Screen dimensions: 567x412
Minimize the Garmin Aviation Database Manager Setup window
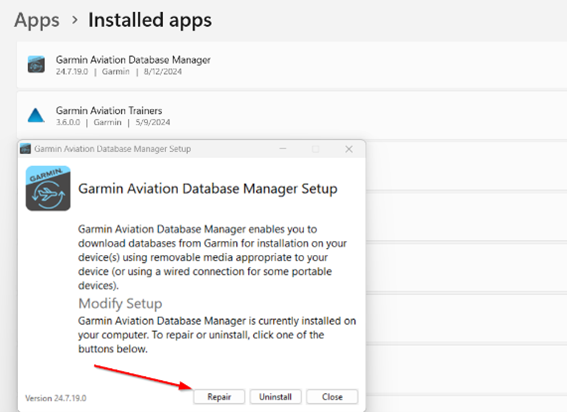283,149
